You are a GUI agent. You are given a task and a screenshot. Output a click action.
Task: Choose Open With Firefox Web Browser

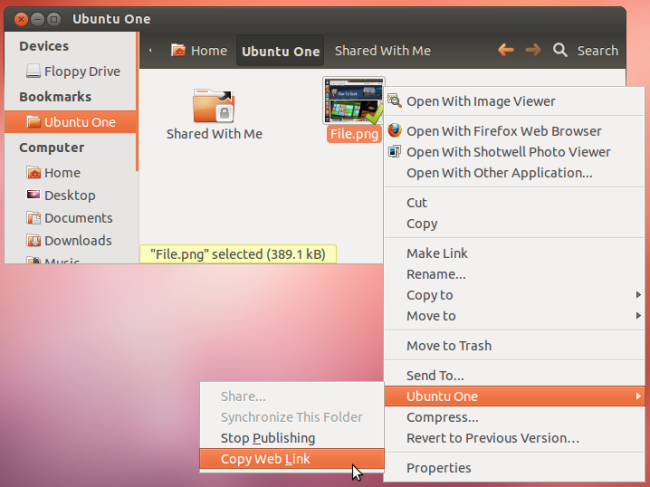pyautogui.click(x=514, y=131)
